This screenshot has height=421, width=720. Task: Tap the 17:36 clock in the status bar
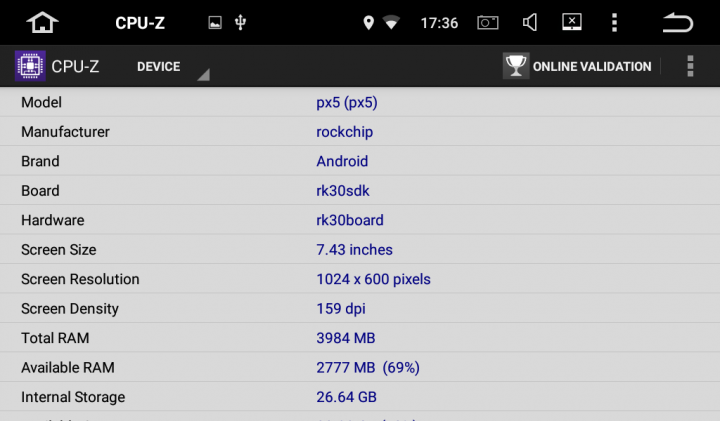439,23
